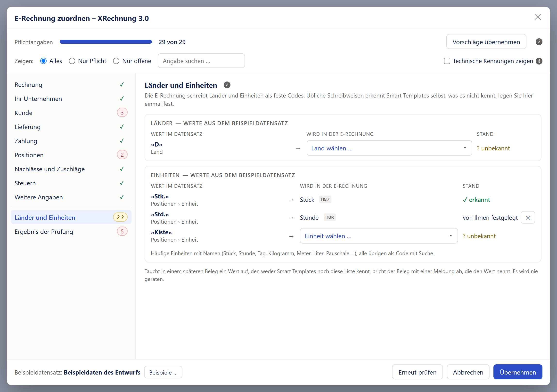Select the Nur offene filter

(116, 61)
